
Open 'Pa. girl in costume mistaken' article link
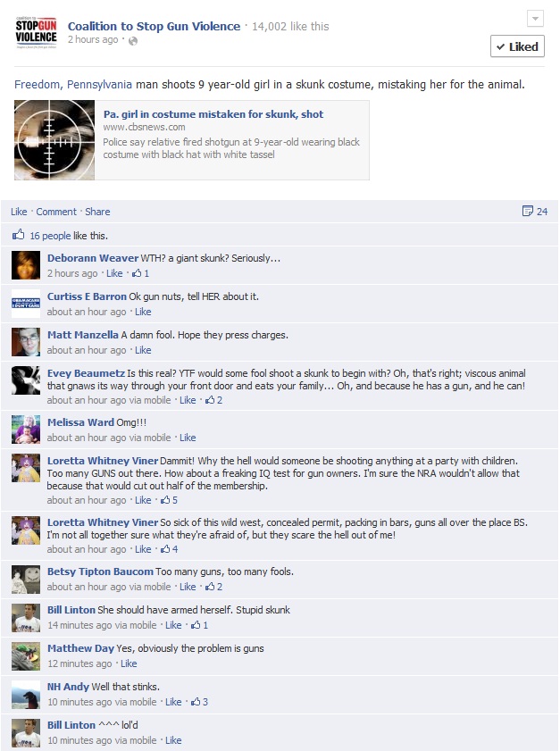click(213, 114)
